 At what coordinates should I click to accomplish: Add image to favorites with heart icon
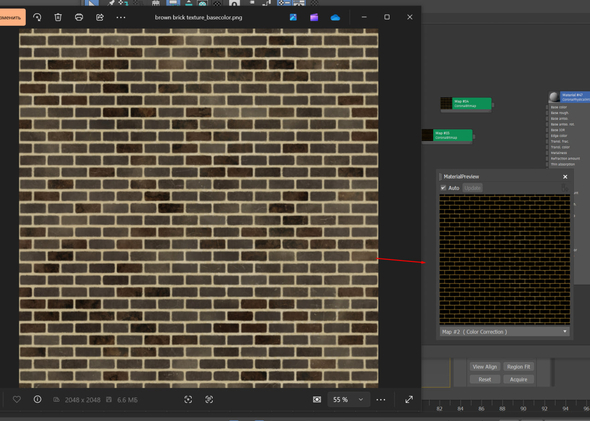(17, 399)
